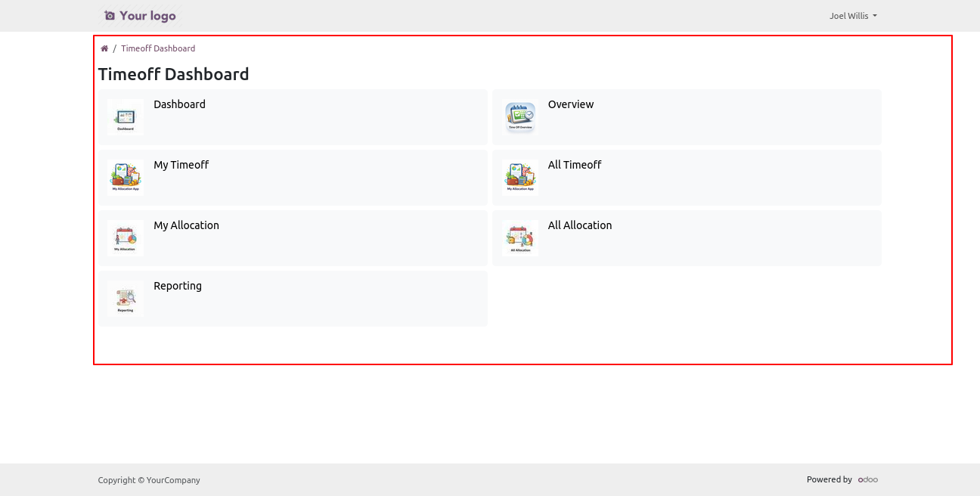Open the odoo link in the footer
980x496 pixels.
(x=868, y=479)
